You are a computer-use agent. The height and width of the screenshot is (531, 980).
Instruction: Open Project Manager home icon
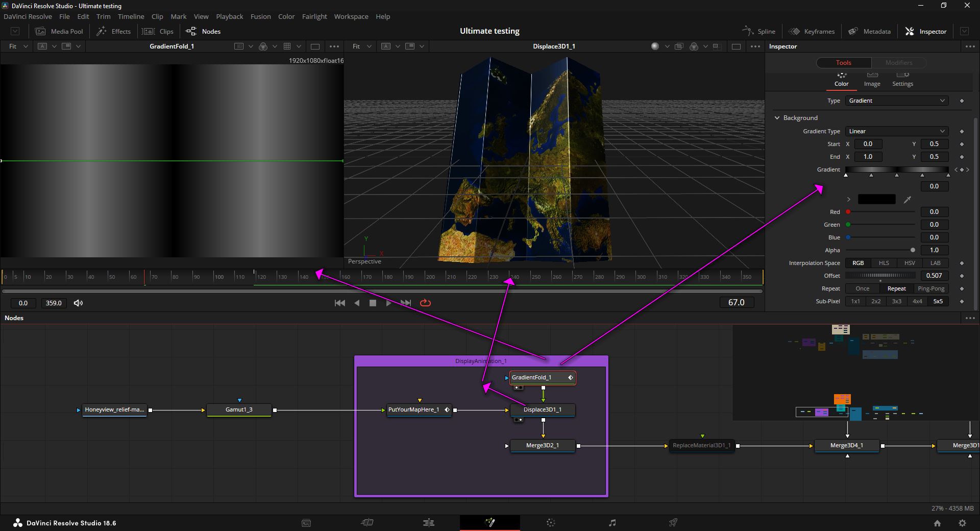[x=937, y=523]
